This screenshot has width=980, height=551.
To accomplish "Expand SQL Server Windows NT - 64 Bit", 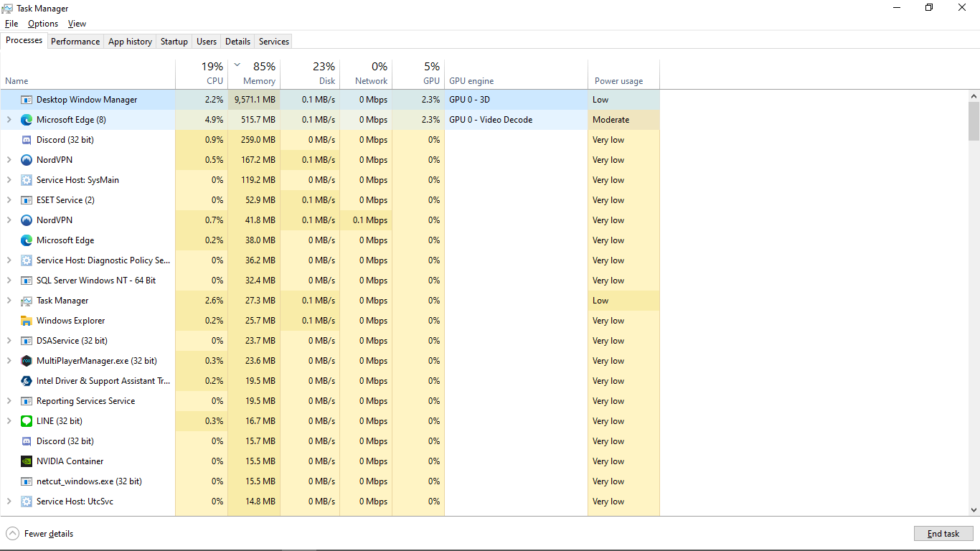I will pos(9,281).
